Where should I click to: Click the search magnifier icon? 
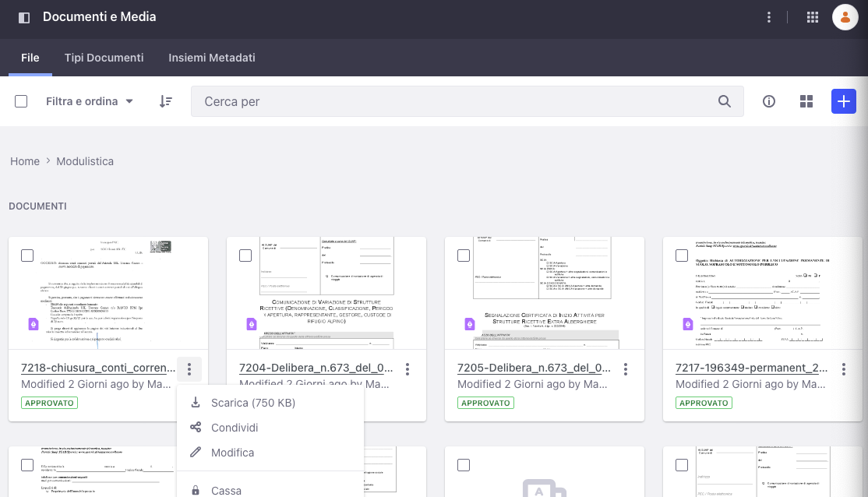[725, 101]
